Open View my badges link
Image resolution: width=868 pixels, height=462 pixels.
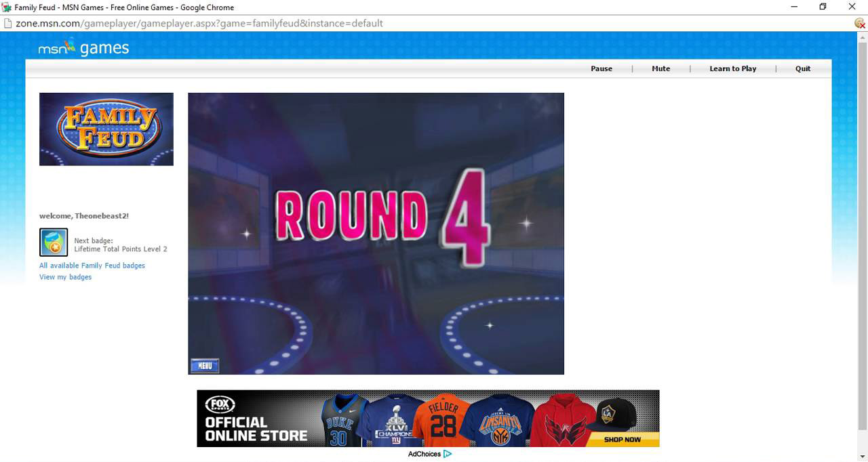[65, 277]
